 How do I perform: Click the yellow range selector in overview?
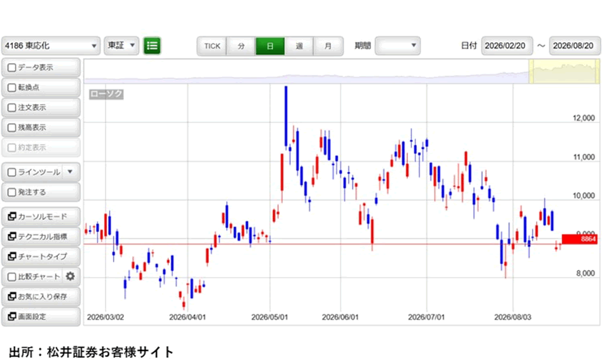point(564,71)
